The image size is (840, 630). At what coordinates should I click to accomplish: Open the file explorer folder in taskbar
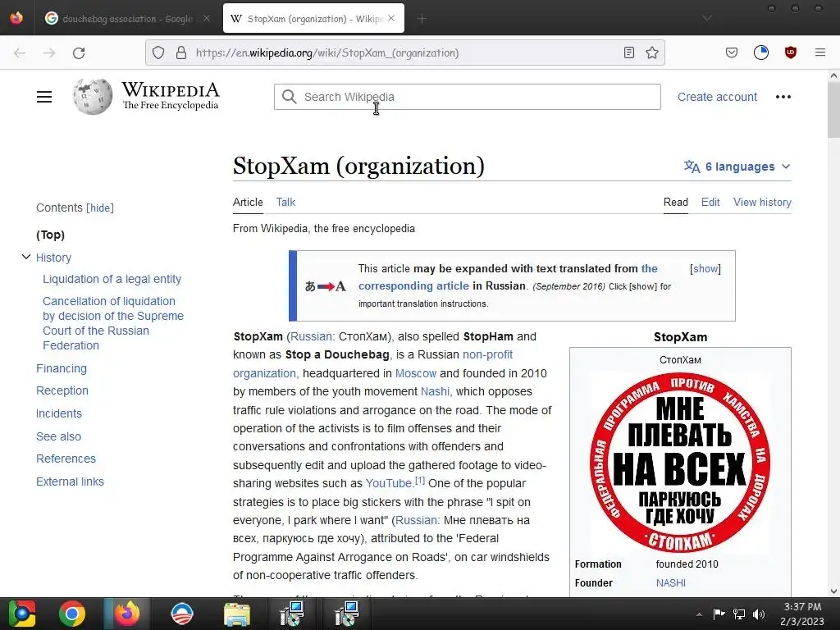click(237, 614)
